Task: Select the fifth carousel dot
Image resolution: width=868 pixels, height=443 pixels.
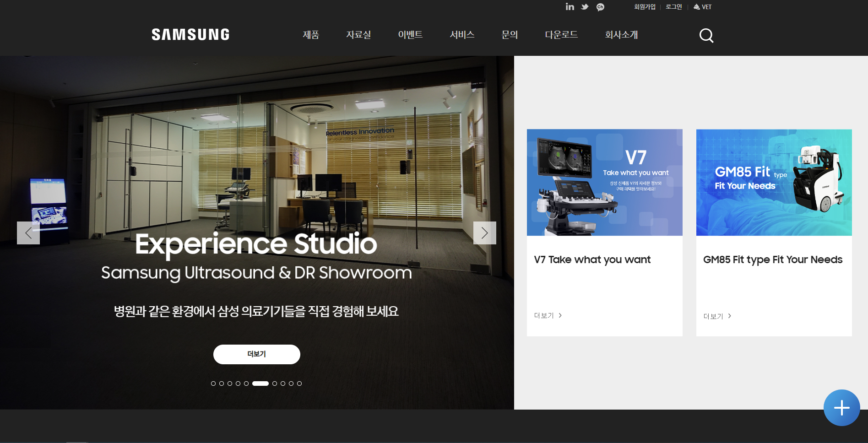Action: [246, 384]
